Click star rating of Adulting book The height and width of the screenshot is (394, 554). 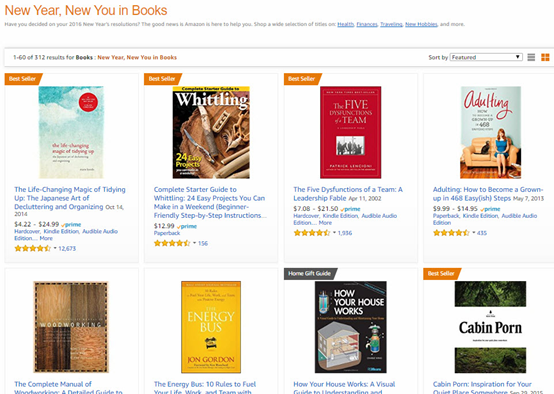(451, 233)
